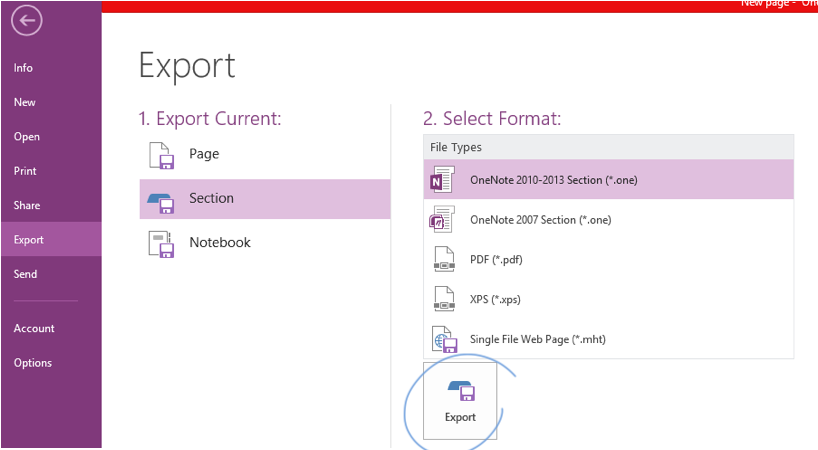The image size is (818, 450).
Task: Click the Section export icon
Action: pyautogui.click(x=161, y=203)
